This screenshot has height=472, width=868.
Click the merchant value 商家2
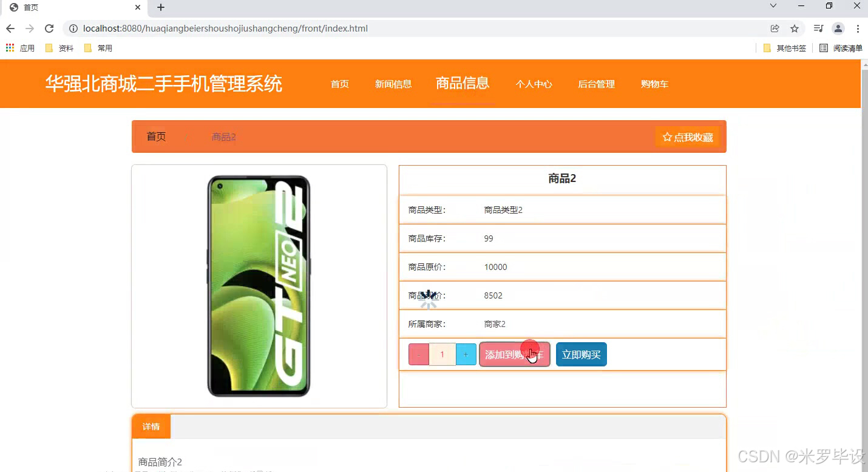click(x=495, y=324)
